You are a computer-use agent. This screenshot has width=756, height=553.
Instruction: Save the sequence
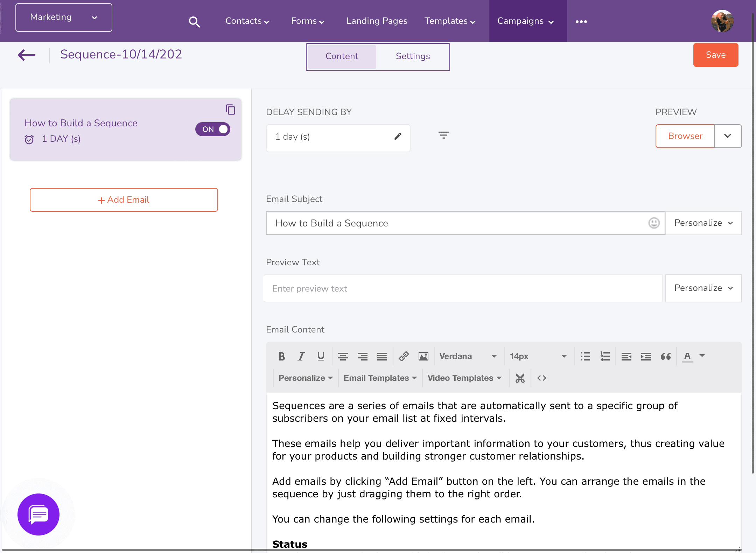click(x=716, y=55)
